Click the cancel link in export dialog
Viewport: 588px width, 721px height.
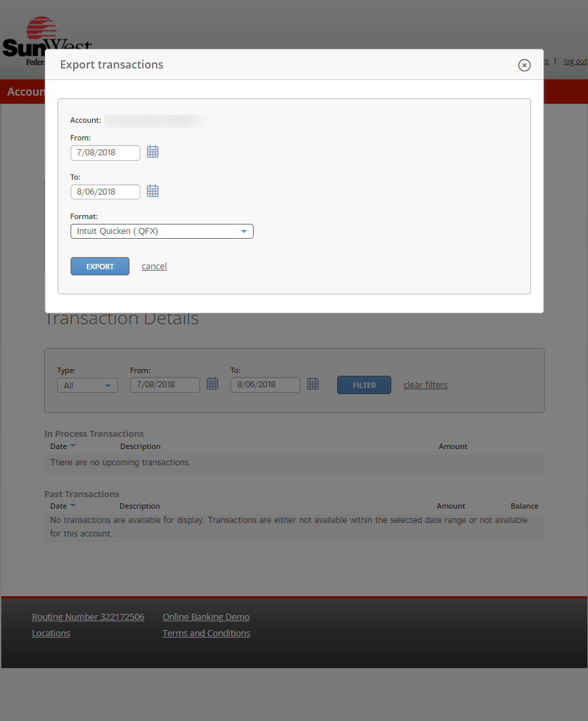click(154, 267)
